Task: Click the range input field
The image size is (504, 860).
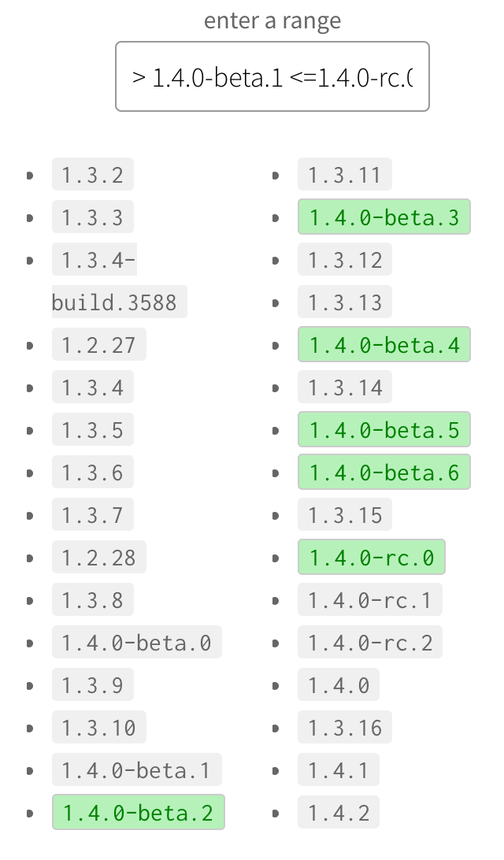Action: (x=272, y=76)
